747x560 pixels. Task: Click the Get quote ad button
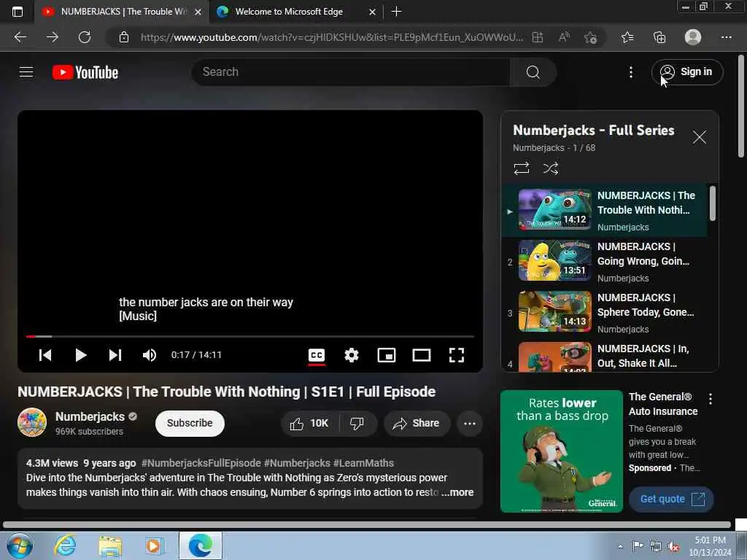[x=671, y=499]
